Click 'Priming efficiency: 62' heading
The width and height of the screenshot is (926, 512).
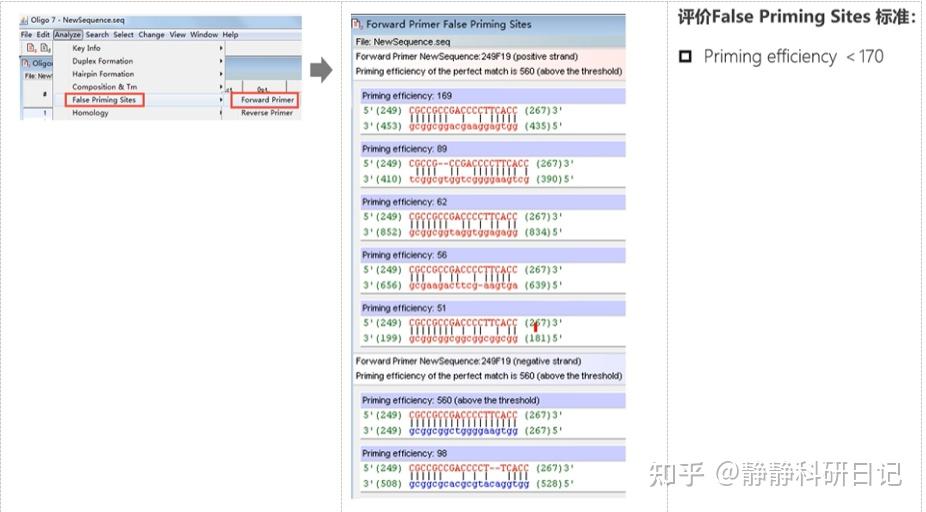pyautogui.click(x=405, y=202)
